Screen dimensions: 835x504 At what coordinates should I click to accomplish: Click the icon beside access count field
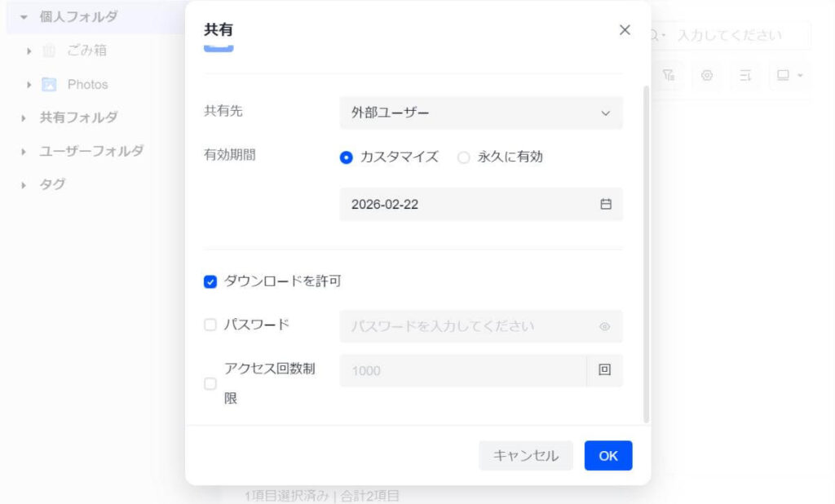[x=605, y=370]
